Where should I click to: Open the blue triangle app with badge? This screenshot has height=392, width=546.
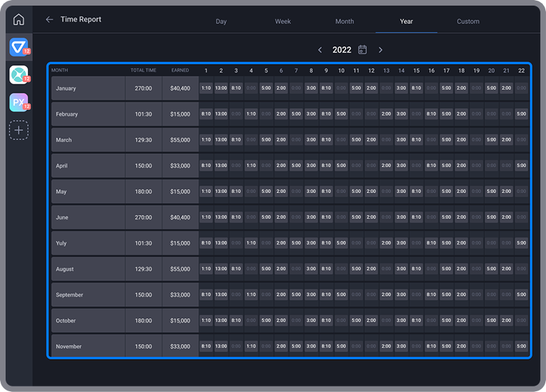(19, 46)
